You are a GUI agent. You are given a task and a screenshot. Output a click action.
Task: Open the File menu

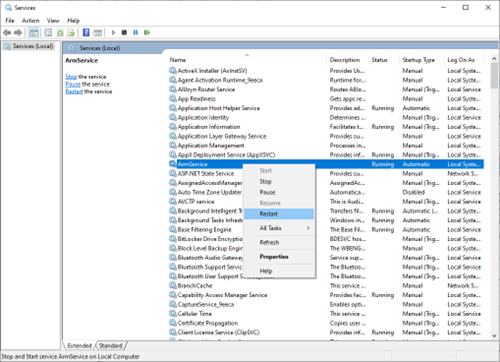click(10, 21)
